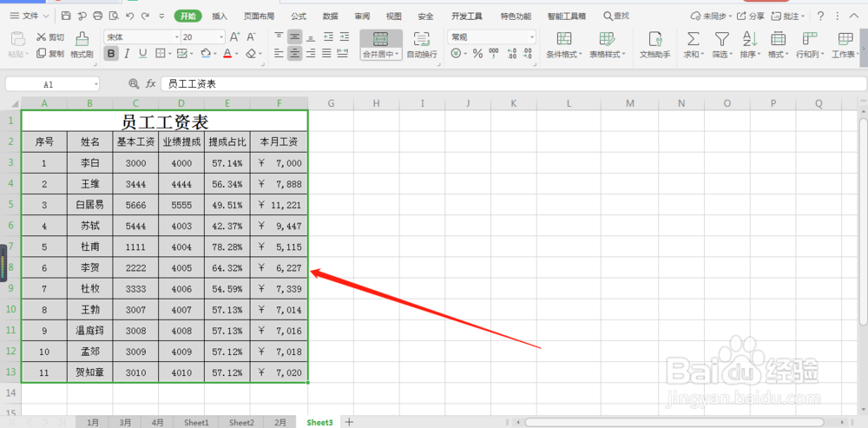Toggle Underline formatting
The width and height of the screenshot is (868, 428).
(143, 54)
